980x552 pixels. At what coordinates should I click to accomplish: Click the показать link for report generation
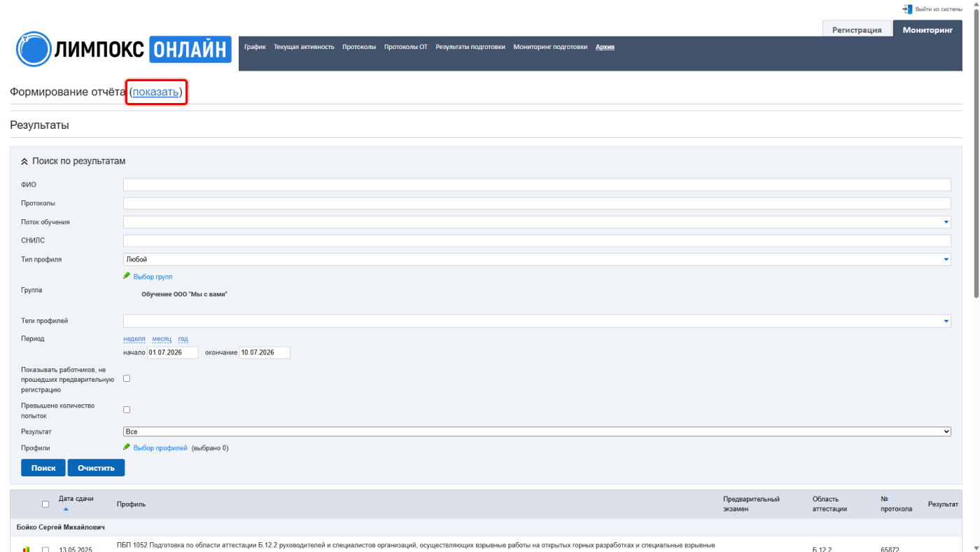[x=155, y=92]
